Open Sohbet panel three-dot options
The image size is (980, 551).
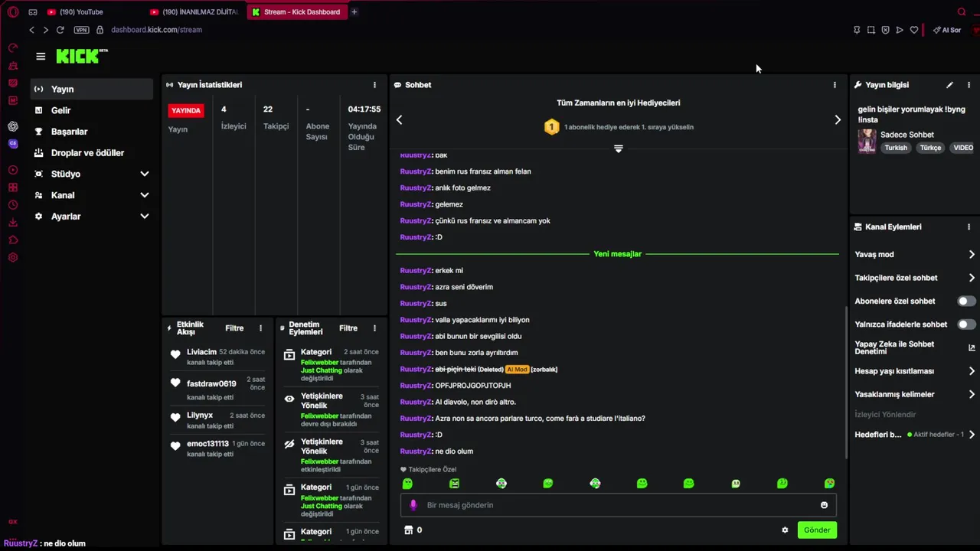[x=835, y=85]
